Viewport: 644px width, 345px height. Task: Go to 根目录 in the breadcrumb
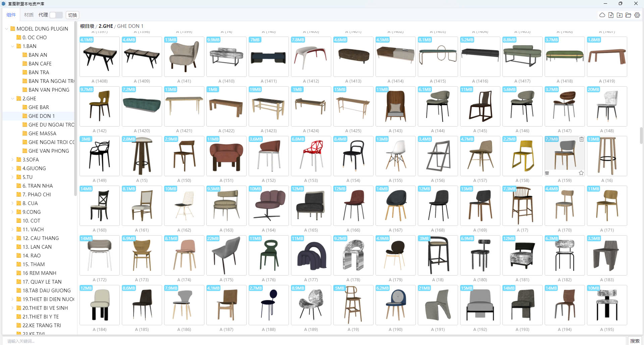tap(87, 26)
